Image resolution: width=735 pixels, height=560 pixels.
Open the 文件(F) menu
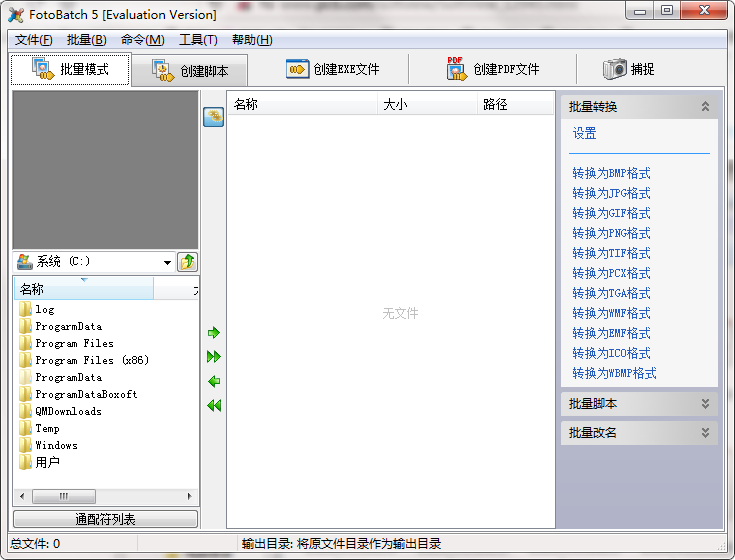coord(33,40)
